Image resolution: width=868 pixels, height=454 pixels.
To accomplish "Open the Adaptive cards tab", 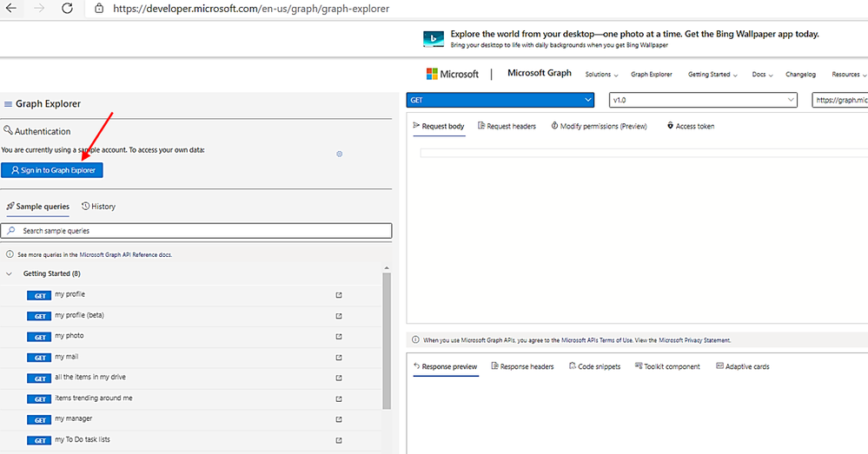I will [743, 366].
